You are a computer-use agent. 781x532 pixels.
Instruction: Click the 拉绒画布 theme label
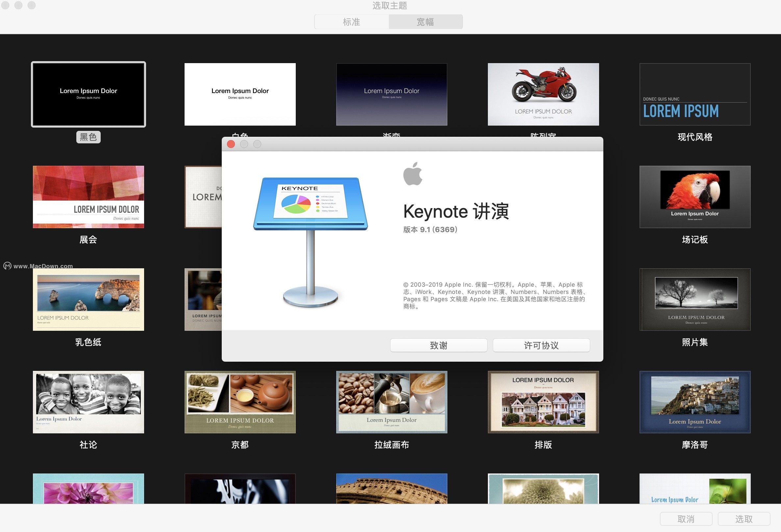click(x=391, y=445)
